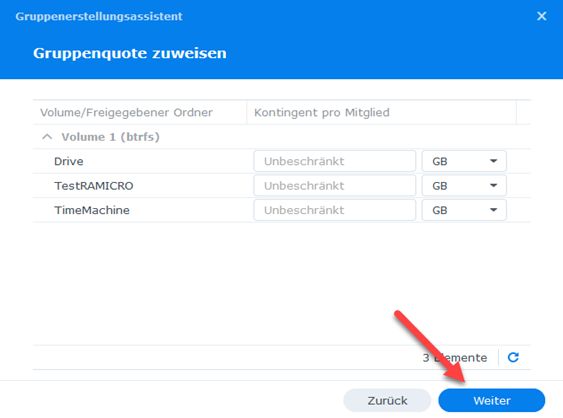Click the Weiter button
The height and width of the screenshot is (418, 563).
[x=492, y=400]
